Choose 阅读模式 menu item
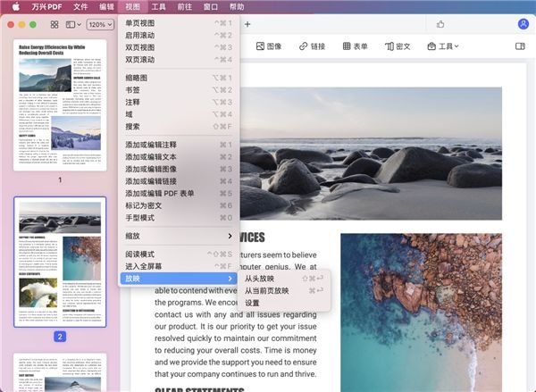The height and width of the screenshot is (392, 536). 179,254
